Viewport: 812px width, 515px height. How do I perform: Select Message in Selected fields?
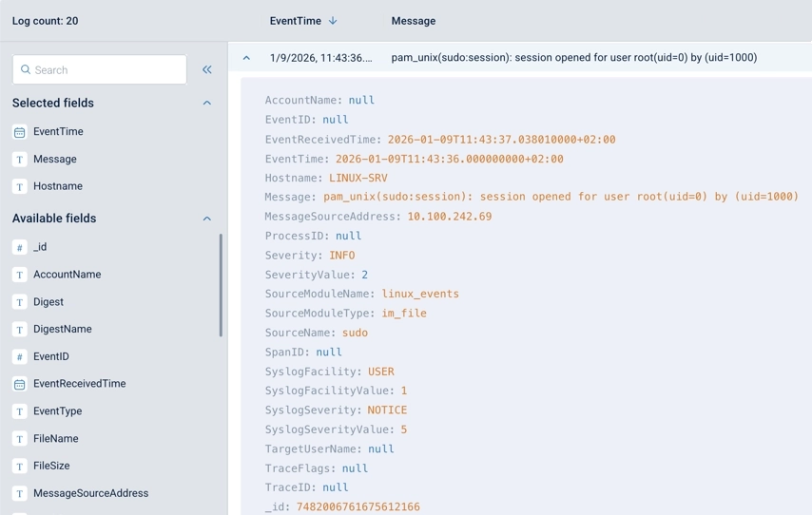point(55,159)
